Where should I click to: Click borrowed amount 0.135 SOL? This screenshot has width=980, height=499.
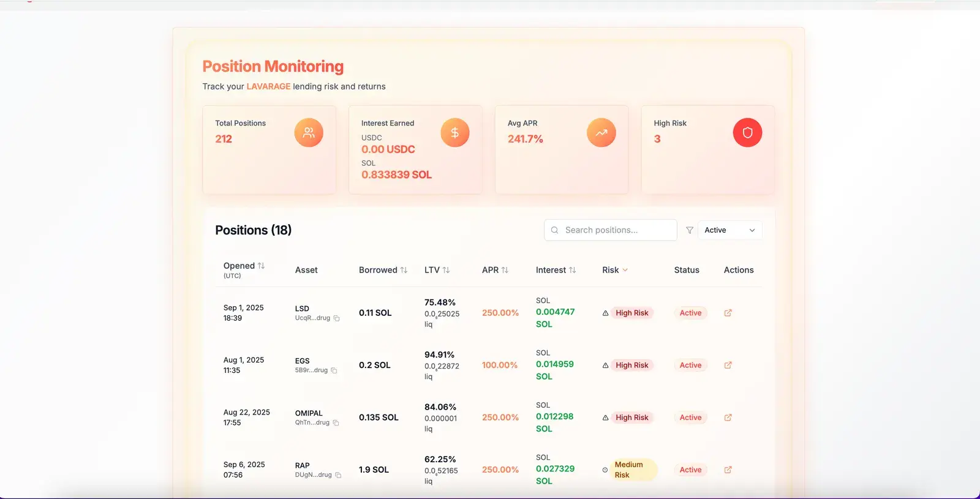379,418
